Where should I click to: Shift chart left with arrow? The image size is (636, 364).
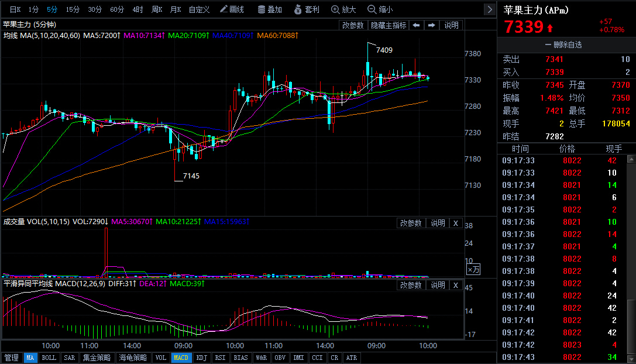pos(416,25)
